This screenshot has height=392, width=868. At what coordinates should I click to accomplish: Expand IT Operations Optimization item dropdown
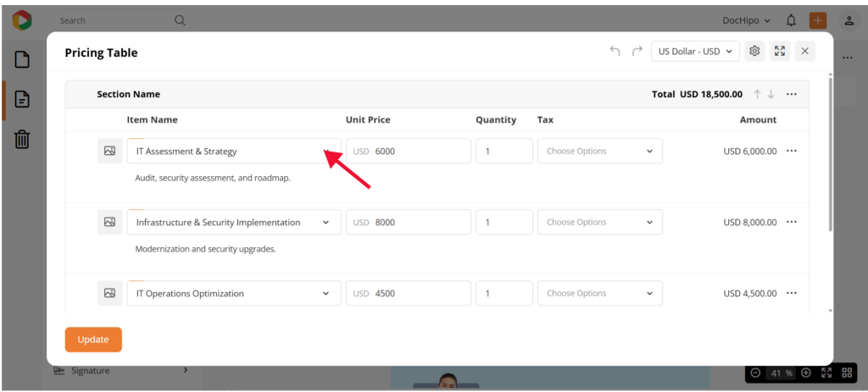click(326, 294)
